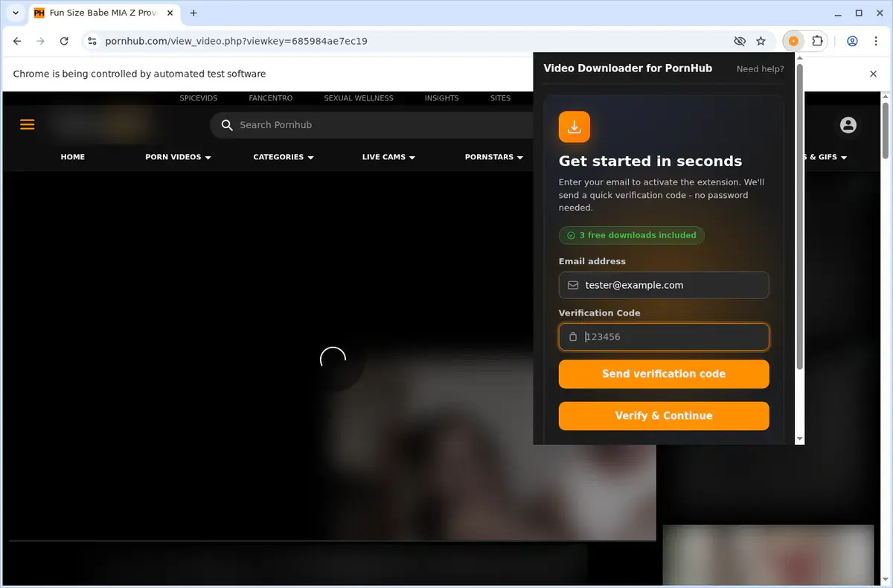The height and width of the screenshot is (588, 893).
Task: Reload the current page
Action: (64, 42)
